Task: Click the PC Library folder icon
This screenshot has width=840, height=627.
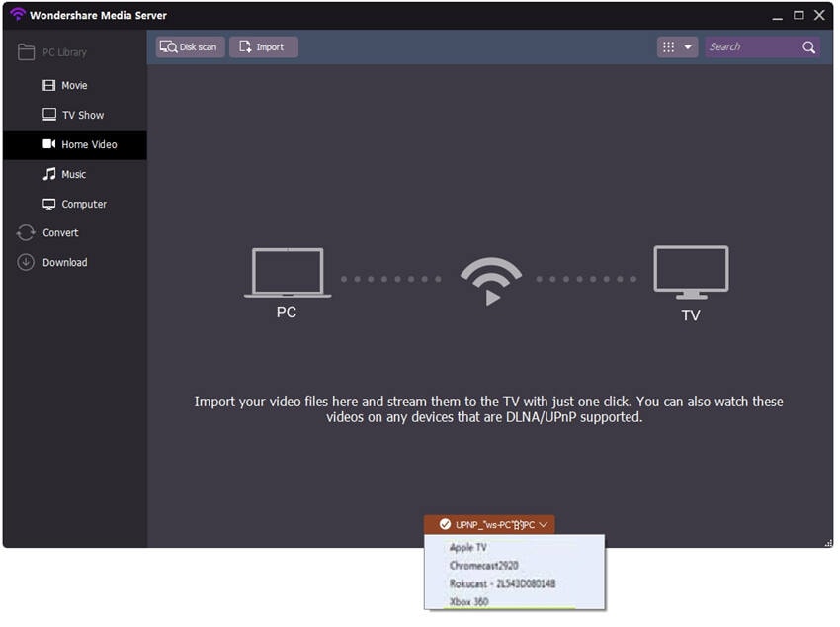Action: point(26,52)
